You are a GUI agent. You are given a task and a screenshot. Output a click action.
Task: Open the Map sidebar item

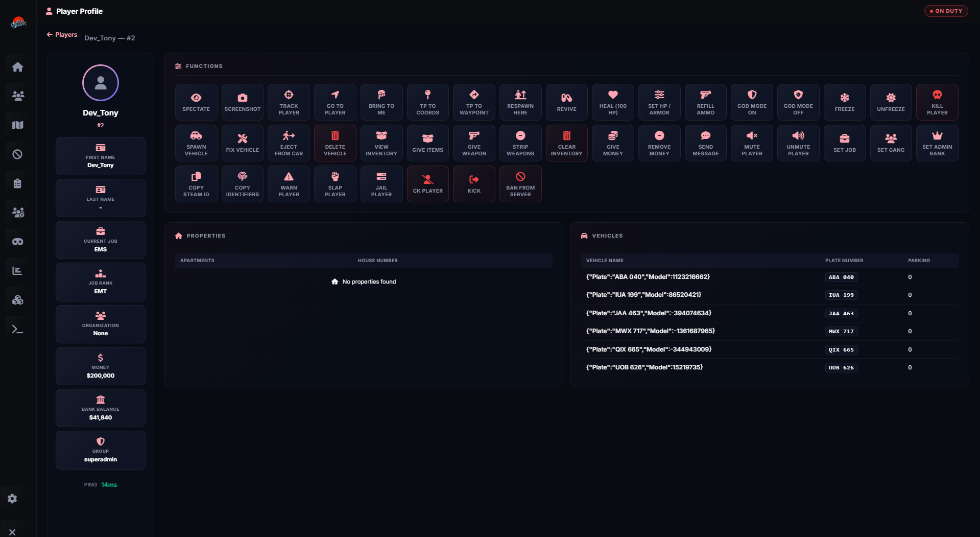(18, 125)
